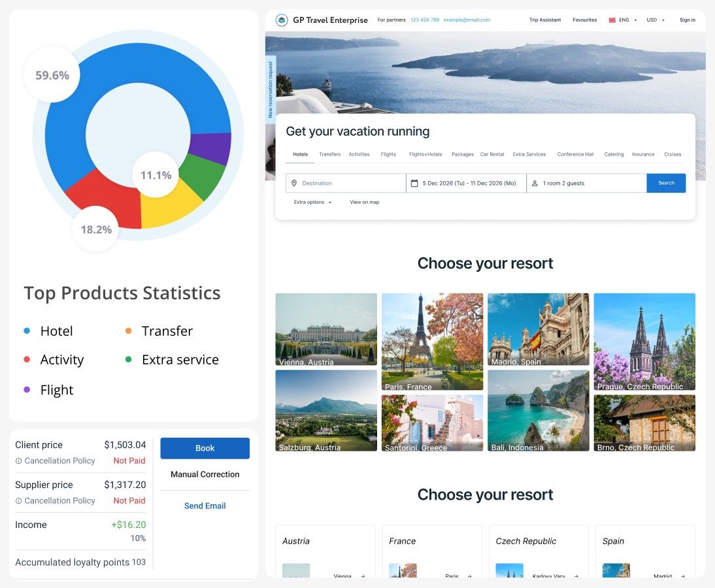This screenshot has width=715, height=588.
Task: Click the arrow next to Madrid
Action: (683, 576)
